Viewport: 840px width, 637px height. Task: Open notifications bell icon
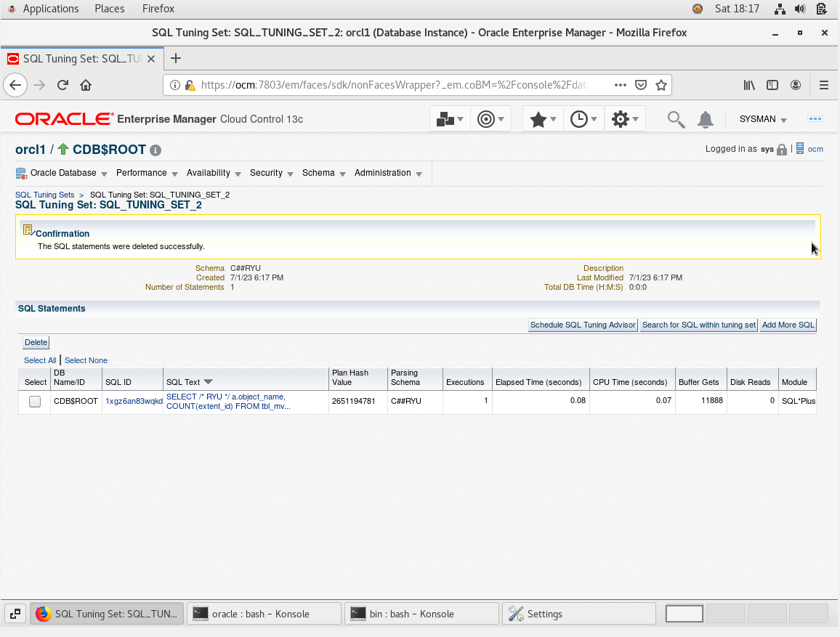[706, 119]
